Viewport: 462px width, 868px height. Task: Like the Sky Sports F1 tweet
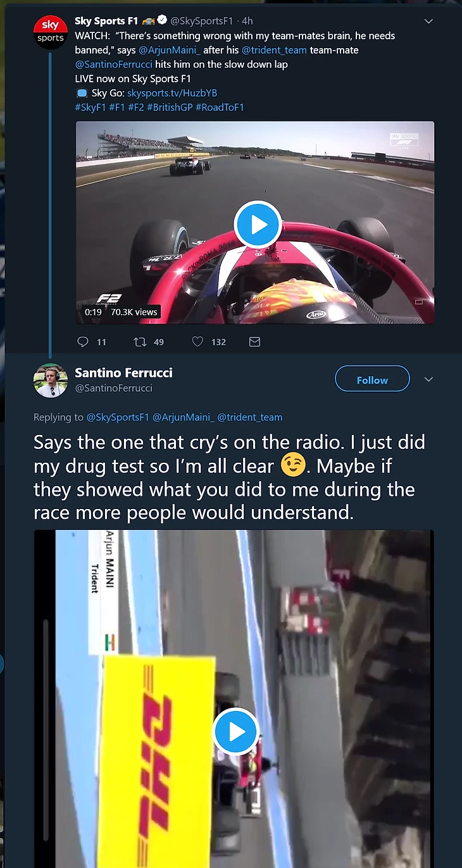click(x=197, y=342)
